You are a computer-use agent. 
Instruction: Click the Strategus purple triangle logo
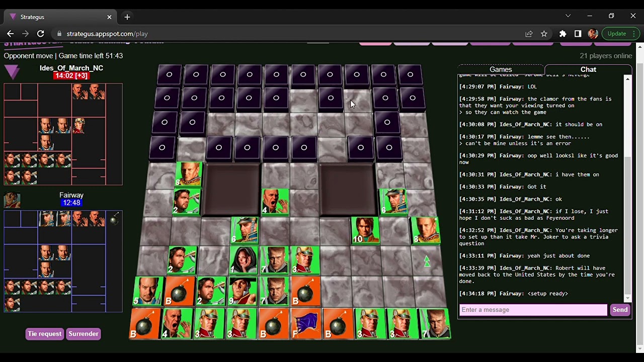12,72
